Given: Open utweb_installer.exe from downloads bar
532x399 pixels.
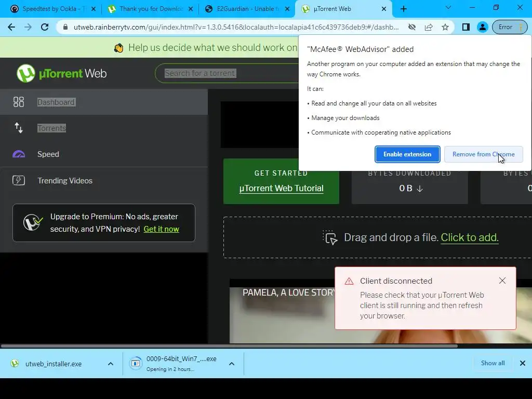Looking at the screenshot, I should click(54, 364).
